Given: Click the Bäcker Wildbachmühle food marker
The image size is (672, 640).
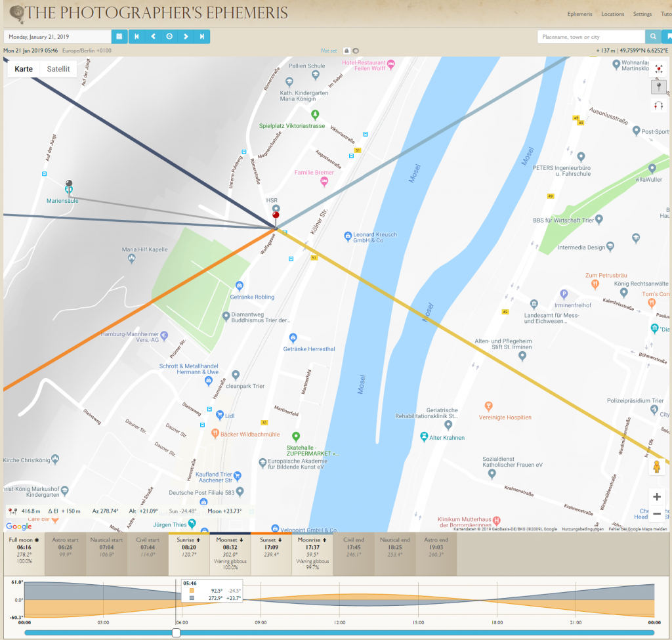Looking at the screenshot, I should (215, 433).
